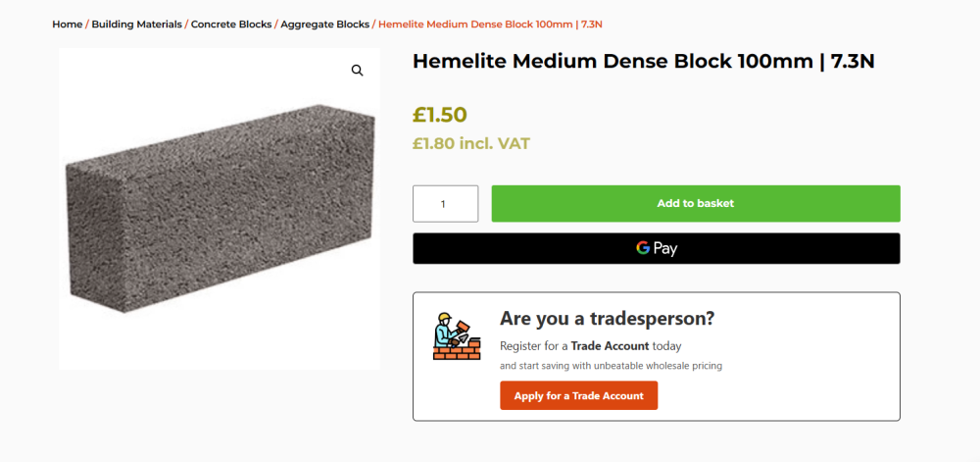The width and height of the screenshot is (980, 462).
Task: Add the block to basket
Action: pyautogui.click(x=695, y=203)
